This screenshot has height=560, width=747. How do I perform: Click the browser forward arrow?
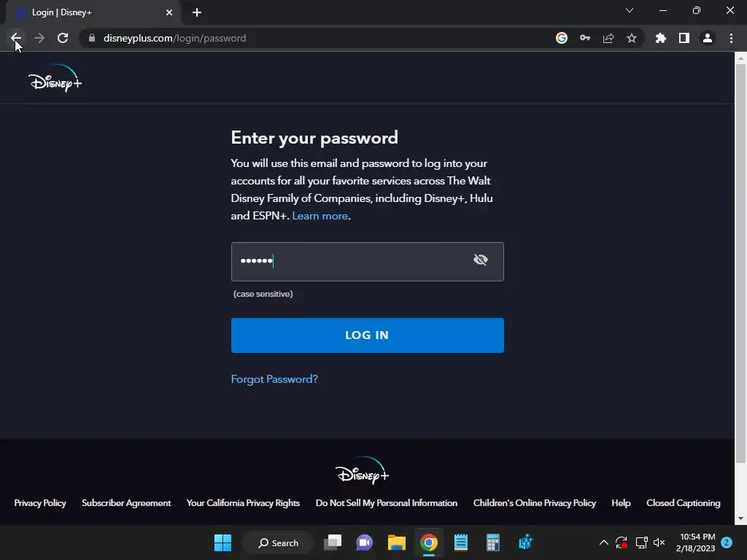39,38
